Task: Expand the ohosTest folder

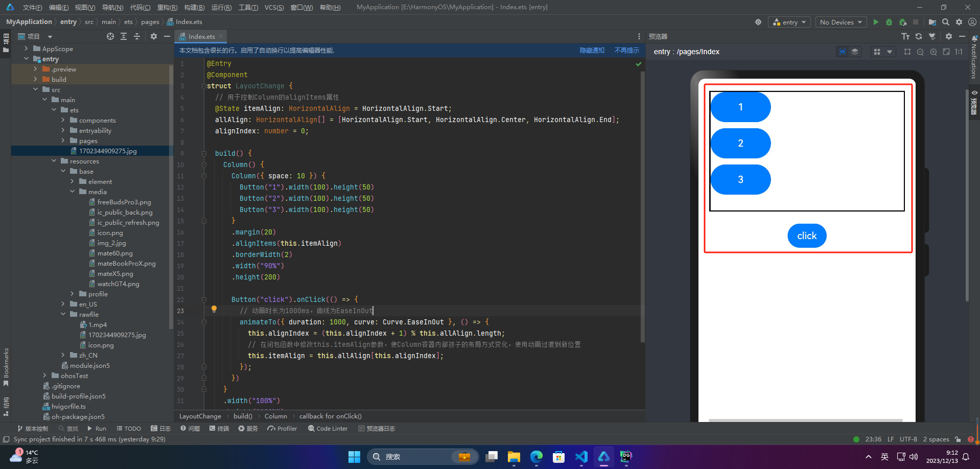Action: point(44,376)
